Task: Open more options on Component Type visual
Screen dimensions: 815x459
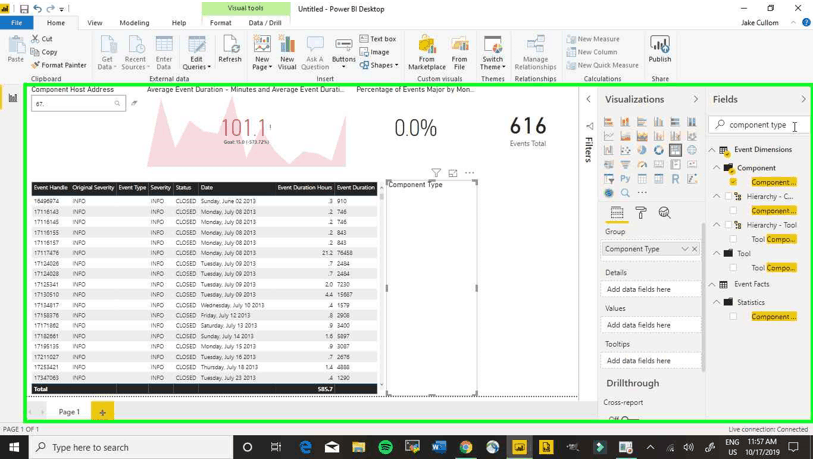Action: (x=469, y=173)
